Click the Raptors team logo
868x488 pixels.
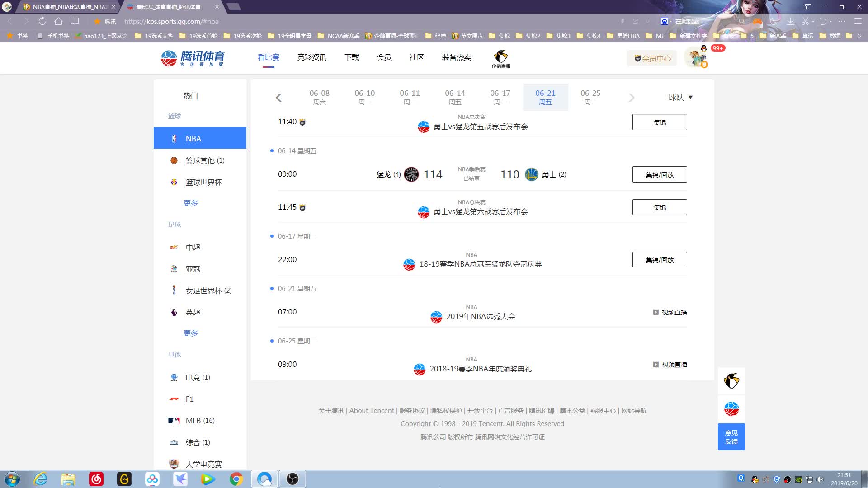[411, 174]
